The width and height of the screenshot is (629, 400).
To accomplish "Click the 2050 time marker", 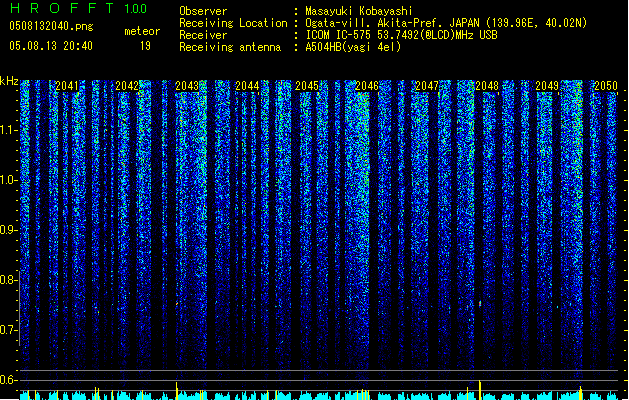I will [x=606, y=86].
